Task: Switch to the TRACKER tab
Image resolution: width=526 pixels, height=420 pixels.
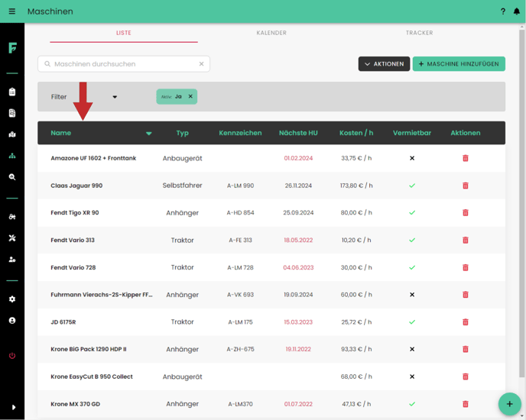Action: pos(419,33)
